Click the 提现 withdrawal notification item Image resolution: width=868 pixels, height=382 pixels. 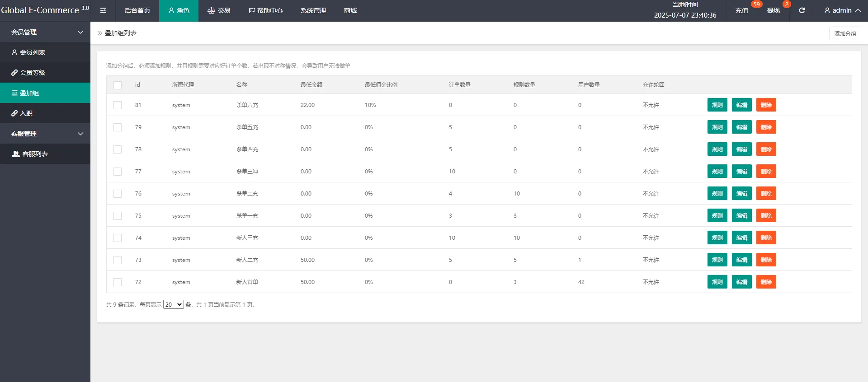(773, 10)
